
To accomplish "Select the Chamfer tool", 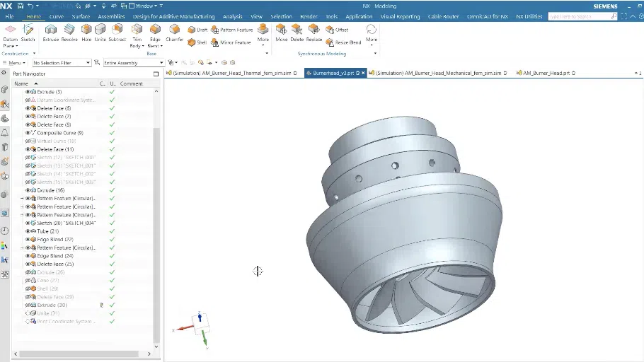I will click(175, 33).
